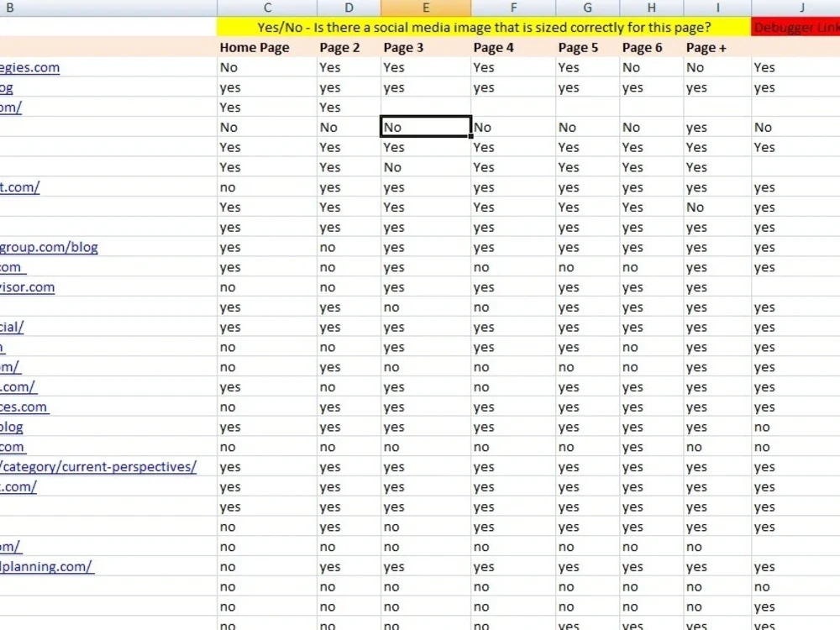This screenshot has height=630, width=840.
Task: Select column G header
Action: (x=588, y=8)
